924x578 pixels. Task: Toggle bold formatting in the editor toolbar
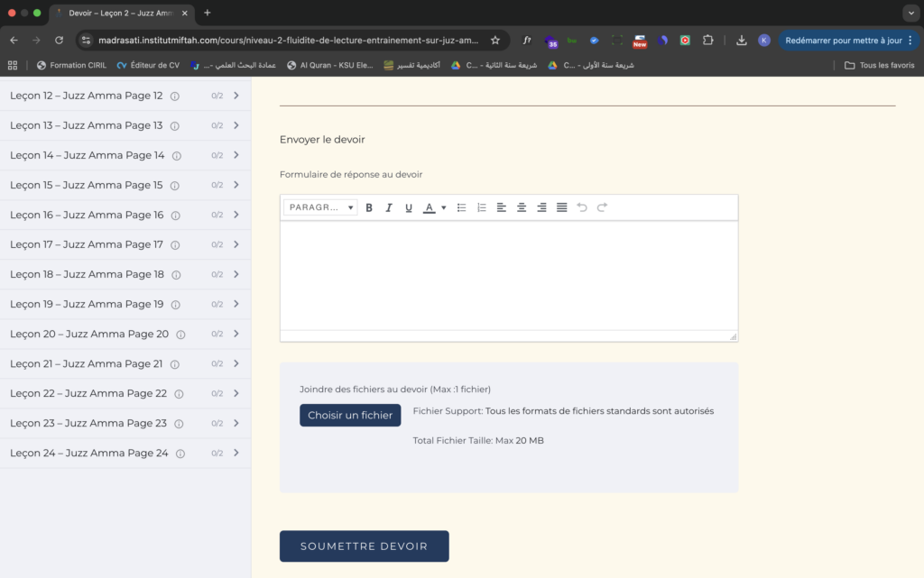[x=369, y=207]
